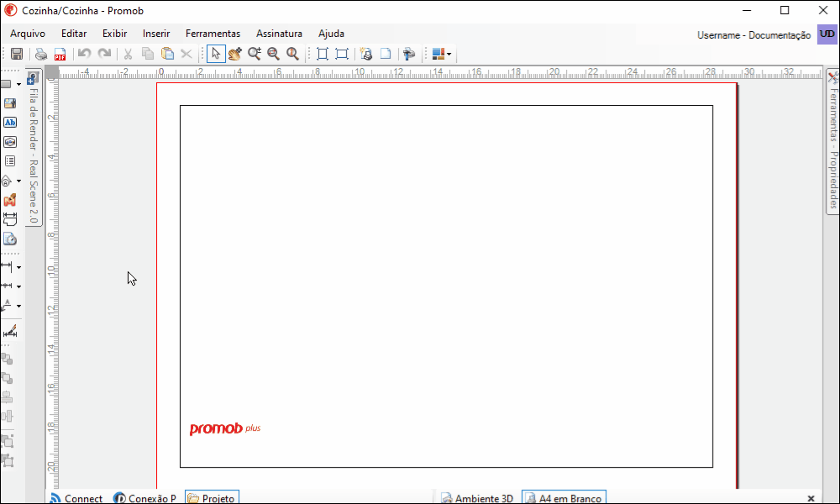Click the UD user avatar badge

827,34
